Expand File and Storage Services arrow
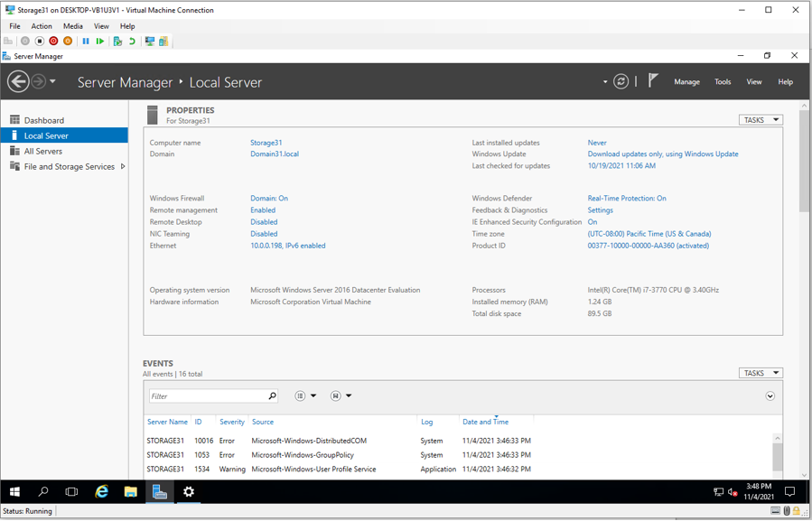The image size is (812, 521). (x=123, y=166)
